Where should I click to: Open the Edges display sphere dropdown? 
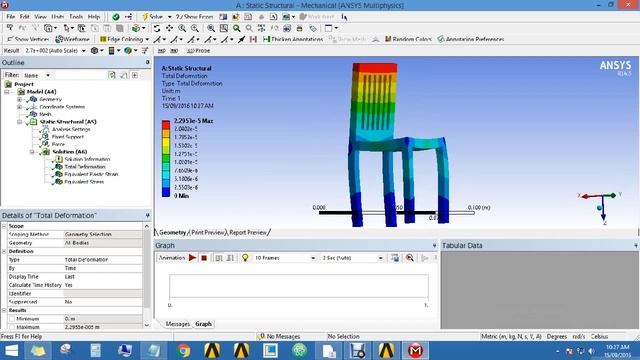(131, 51)
